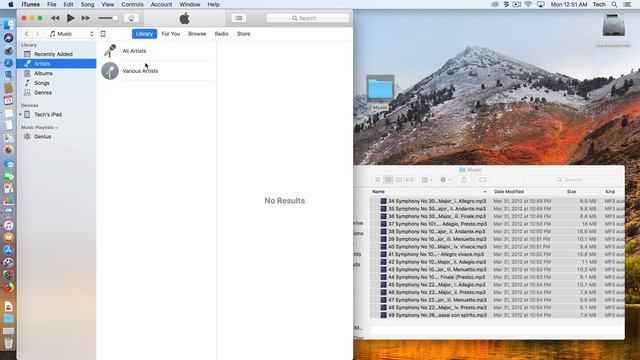Go back with the iTunes back arrow
The width and height of the screenshot is (640, 360).
click(x=27, y=34)
